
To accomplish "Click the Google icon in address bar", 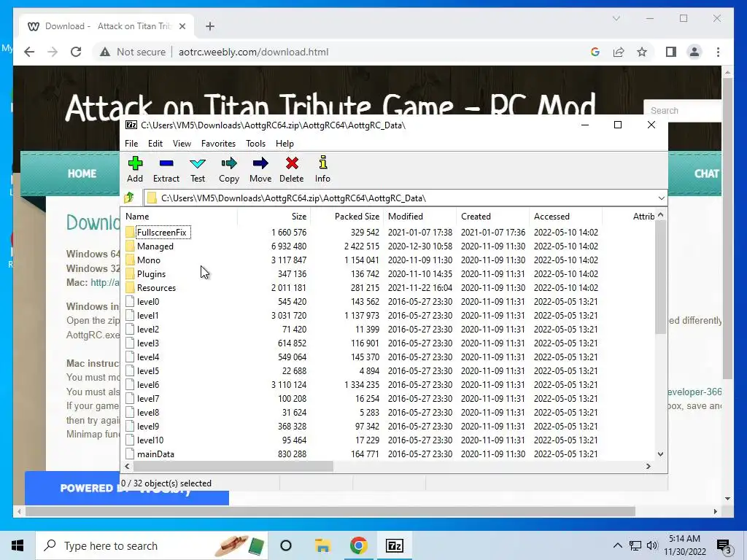I will [595, 52].
